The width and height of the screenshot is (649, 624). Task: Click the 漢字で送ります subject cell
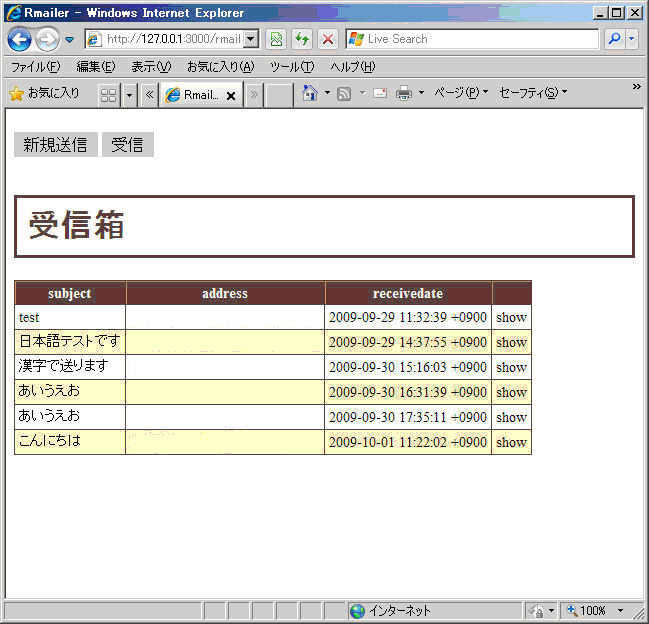click(70, 367)
